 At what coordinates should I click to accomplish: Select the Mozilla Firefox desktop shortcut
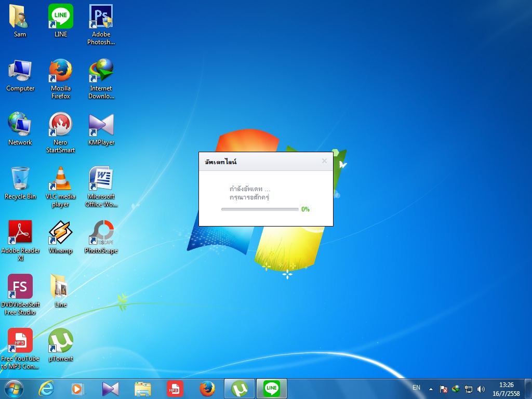(x=61, y=79)
